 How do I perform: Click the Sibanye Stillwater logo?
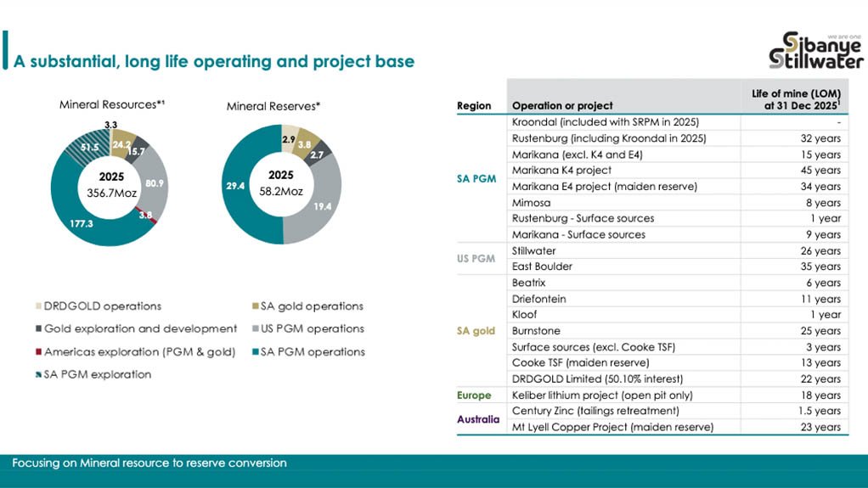pos(814,49)
